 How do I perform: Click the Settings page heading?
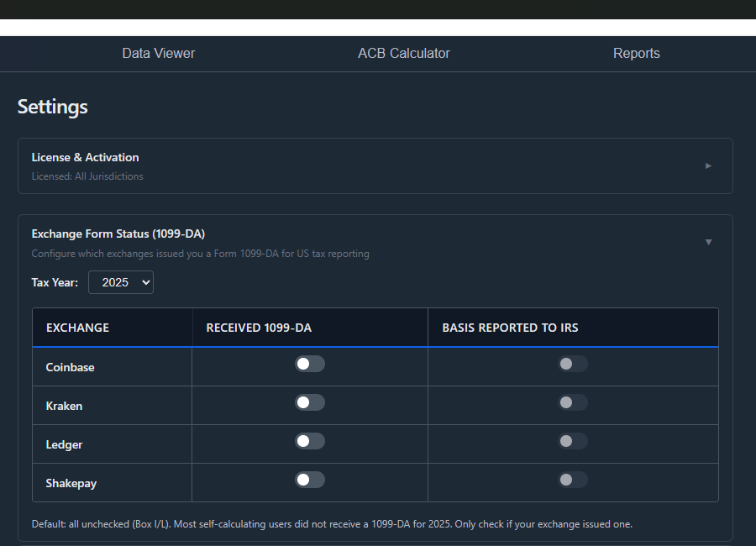click(52, 107)
